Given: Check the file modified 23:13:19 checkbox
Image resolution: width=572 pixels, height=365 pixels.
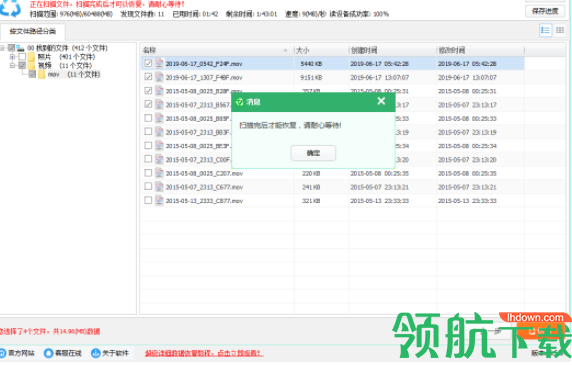Looking at the screenshot, I should (x=148, y=132).
